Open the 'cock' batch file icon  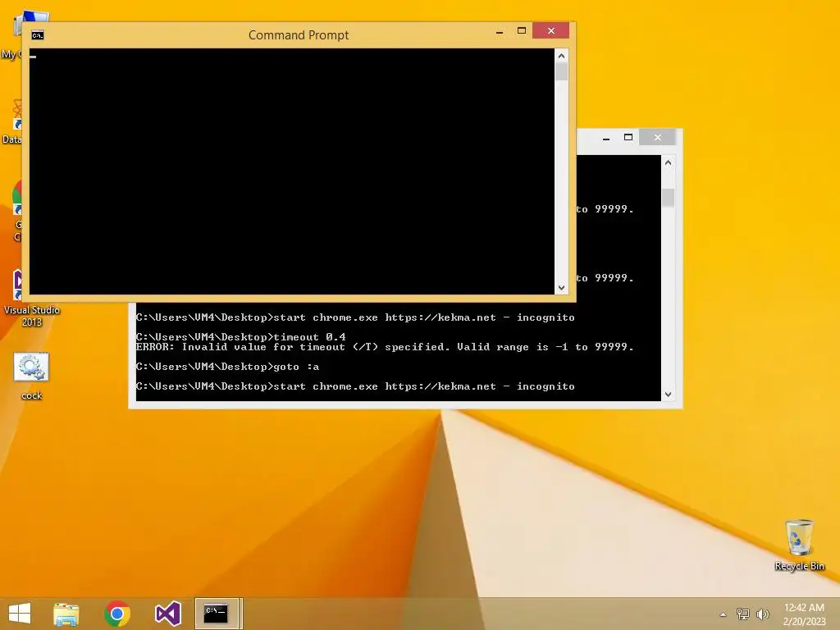31,376
